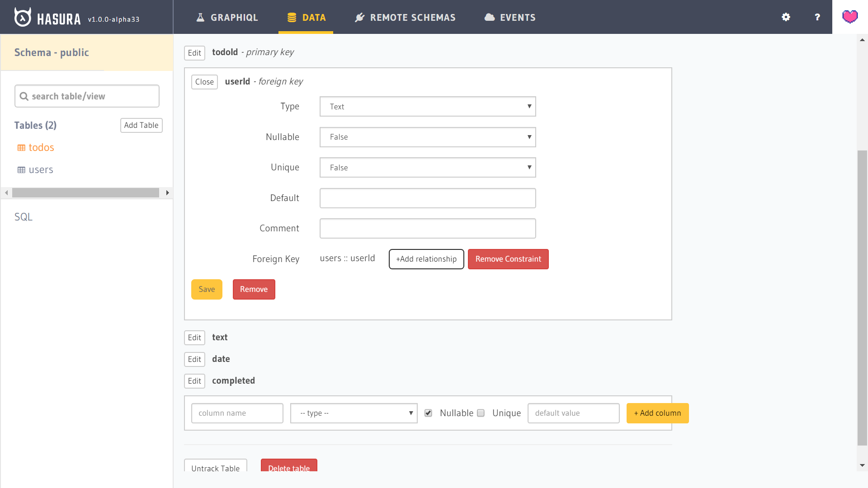868x488 pixels.
Task: Click the GraphiQL flask icon
Action: 200,17
